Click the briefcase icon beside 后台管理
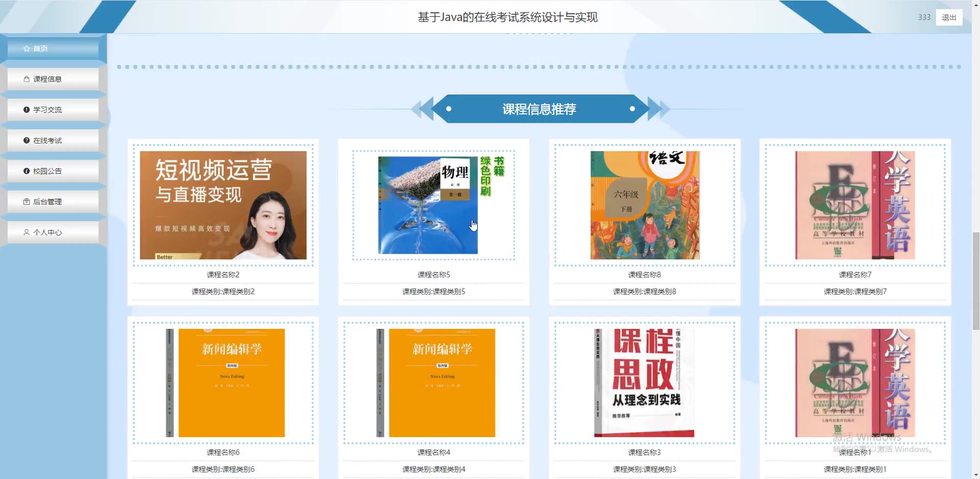Viewport: 980px width, 479px height. 27,202
